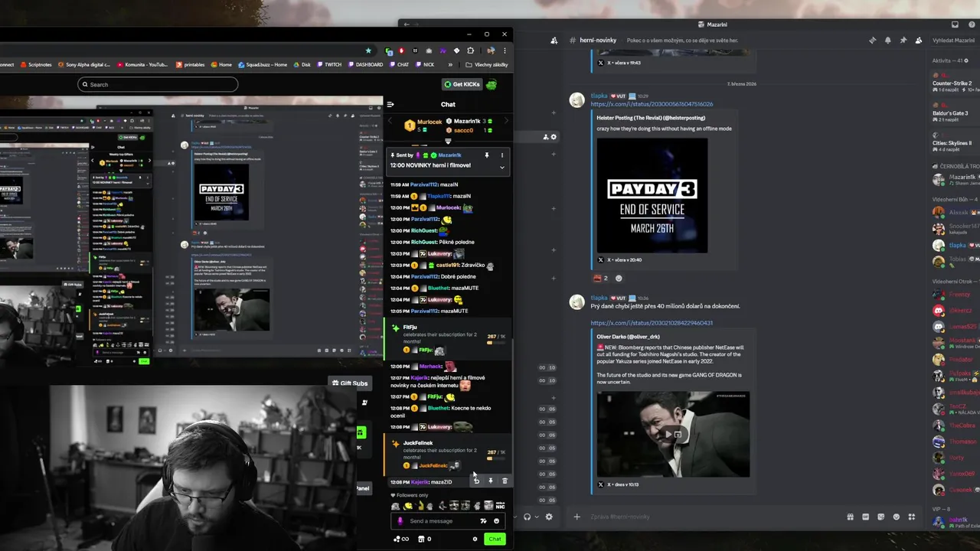Screen dimensions: 980x551
Task: Open the NICK bookmark in bookmarks bar
Action: point(424,64)
